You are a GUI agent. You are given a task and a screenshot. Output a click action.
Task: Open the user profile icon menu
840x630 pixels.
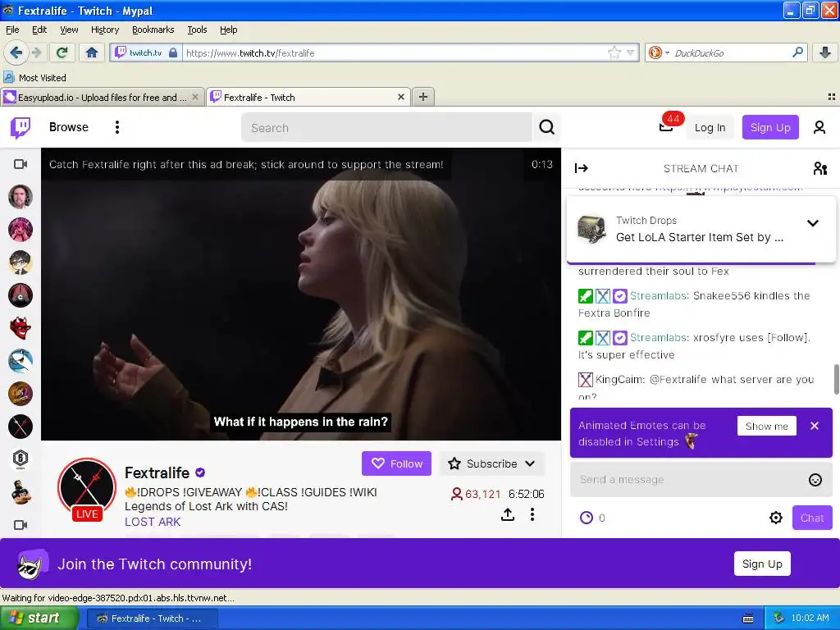pyautogui.click(x=819, y=127)
